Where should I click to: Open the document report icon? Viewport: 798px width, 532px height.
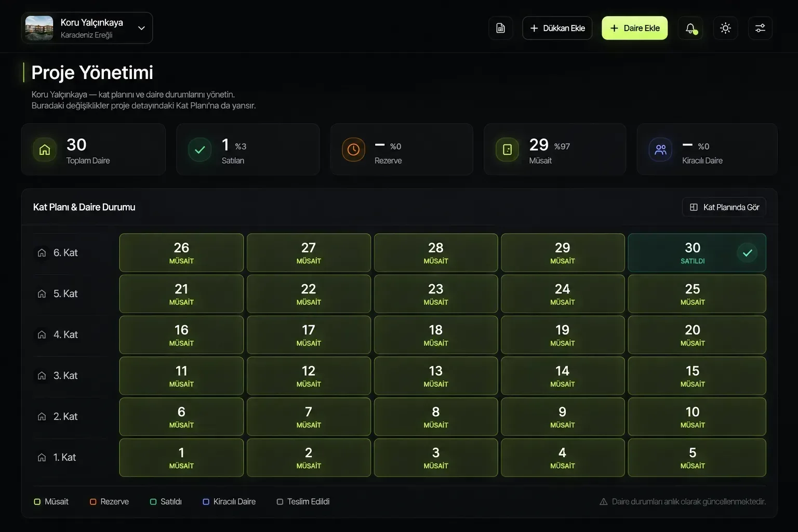pyautogui.click(x=500, y=28)
